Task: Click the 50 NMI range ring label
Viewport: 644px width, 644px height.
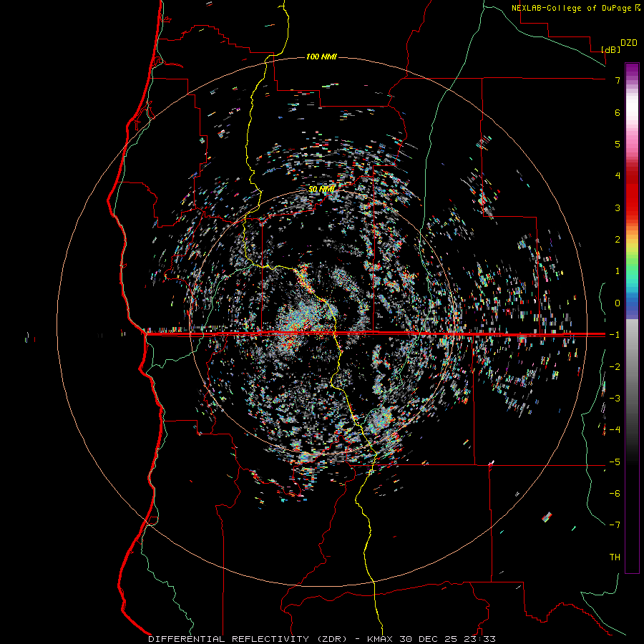Action: (321, 189)
